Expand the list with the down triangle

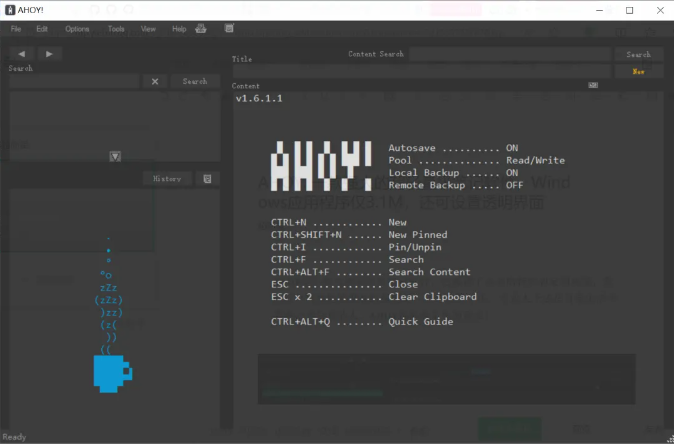click(115, 157)
